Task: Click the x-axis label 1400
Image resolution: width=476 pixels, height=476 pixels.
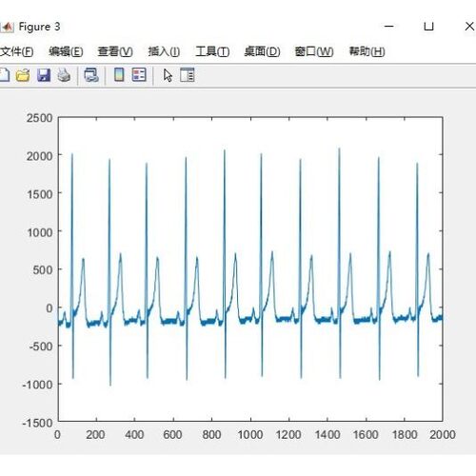Action: [327, 435]
